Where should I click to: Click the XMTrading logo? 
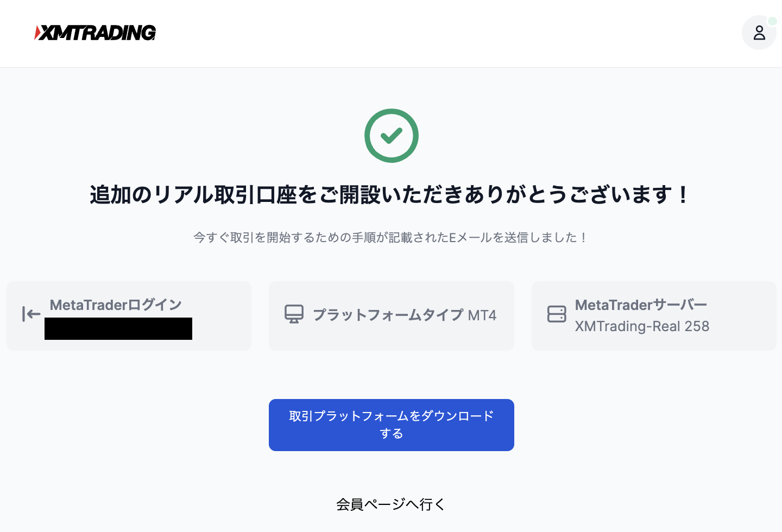[x=96, y=33]
